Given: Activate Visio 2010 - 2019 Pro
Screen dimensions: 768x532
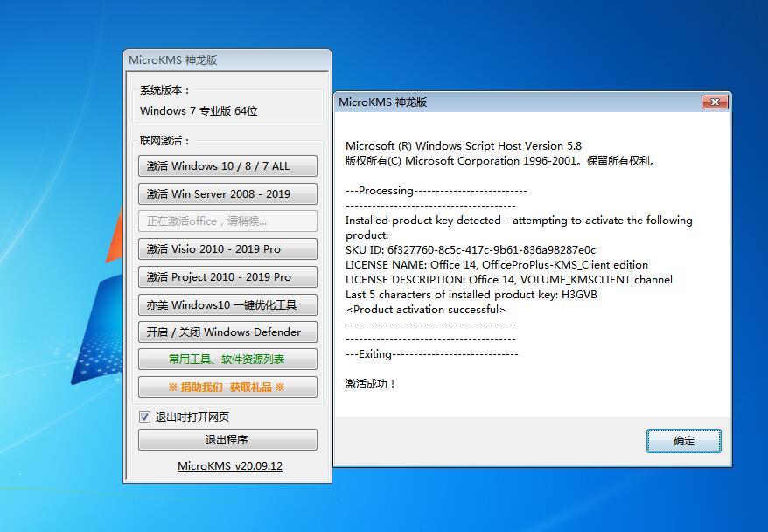Looking at the screenshot, I should click(227, 249).
